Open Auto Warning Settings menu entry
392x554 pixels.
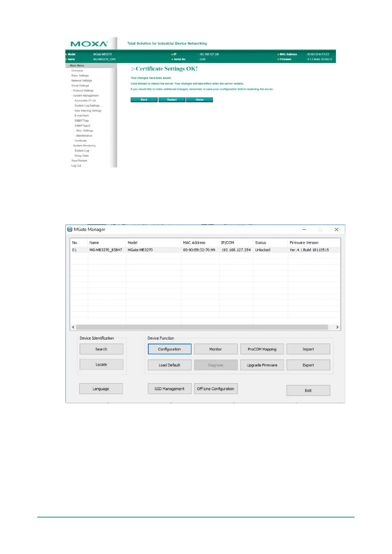coord(88,111)
